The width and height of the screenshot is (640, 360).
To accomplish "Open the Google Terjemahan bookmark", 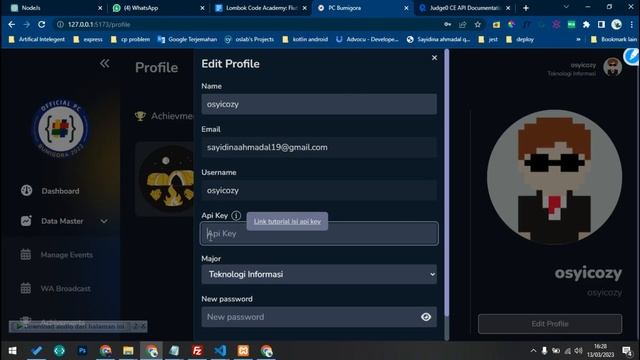I will click(187, 39).
